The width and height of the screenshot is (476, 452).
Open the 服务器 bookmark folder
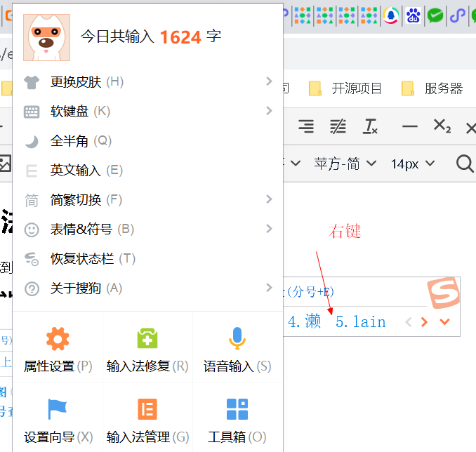click(432, 88)
